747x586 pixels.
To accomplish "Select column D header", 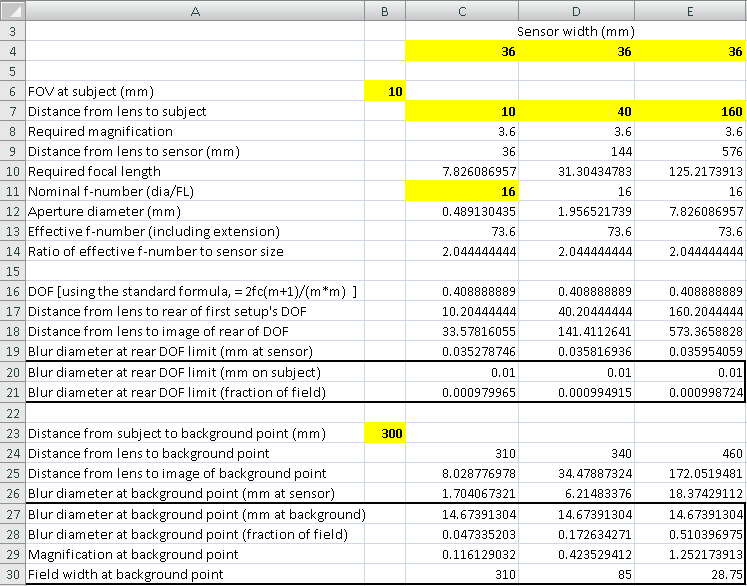I will pos(576,11).
